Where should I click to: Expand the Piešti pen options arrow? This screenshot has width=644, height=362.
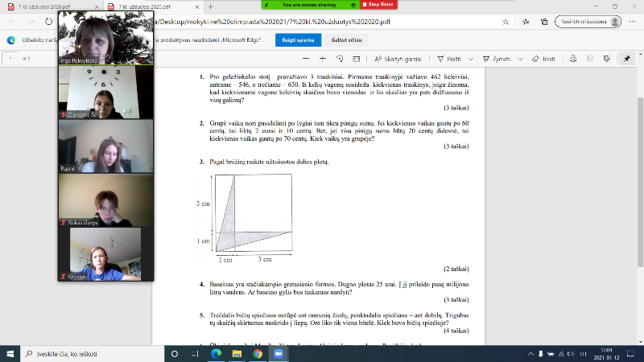[469, 59]
